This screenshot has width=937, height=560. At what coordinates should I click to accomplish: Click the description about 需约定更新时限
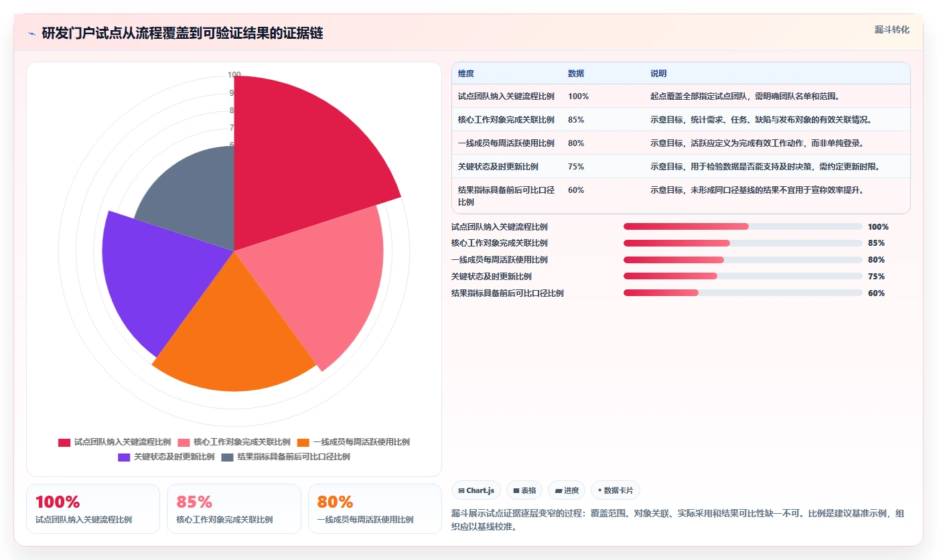(x=766, y=167)
